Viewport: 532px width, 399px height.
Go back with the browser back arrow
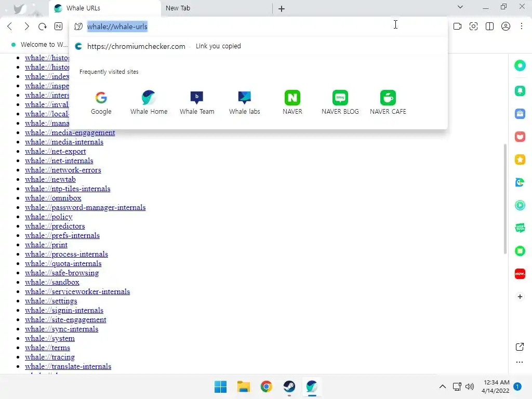pos(9,26)
